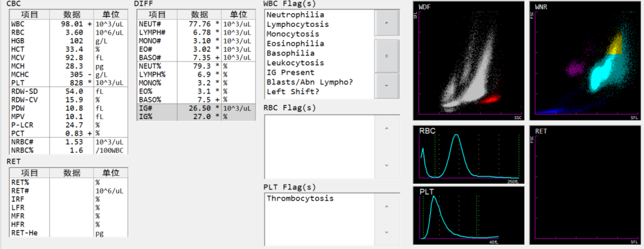Click the PLT value 828 in CBC table

click(77, 83)
